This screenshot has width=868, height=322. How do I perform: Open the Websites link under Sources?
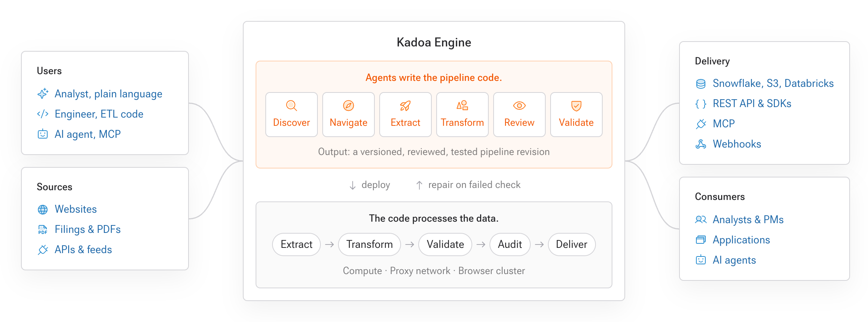[x=76, y=209]
